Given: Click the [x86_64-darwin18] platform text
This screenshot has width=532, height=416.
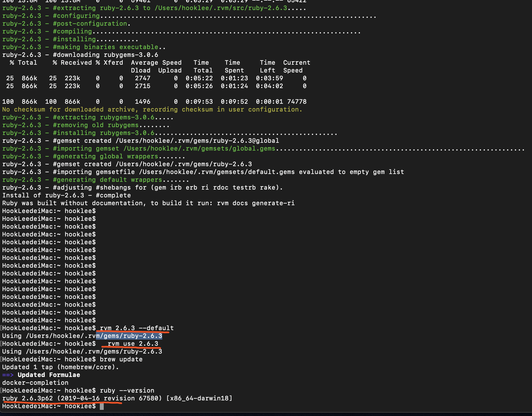Looking at the screenshot, I should coord(199,398).
